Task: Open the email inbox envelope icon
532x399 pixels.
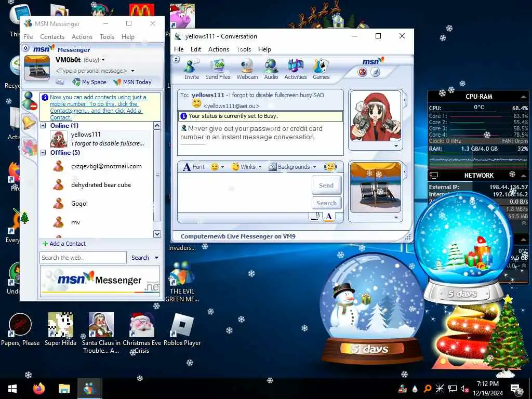Action: point(60,82)
